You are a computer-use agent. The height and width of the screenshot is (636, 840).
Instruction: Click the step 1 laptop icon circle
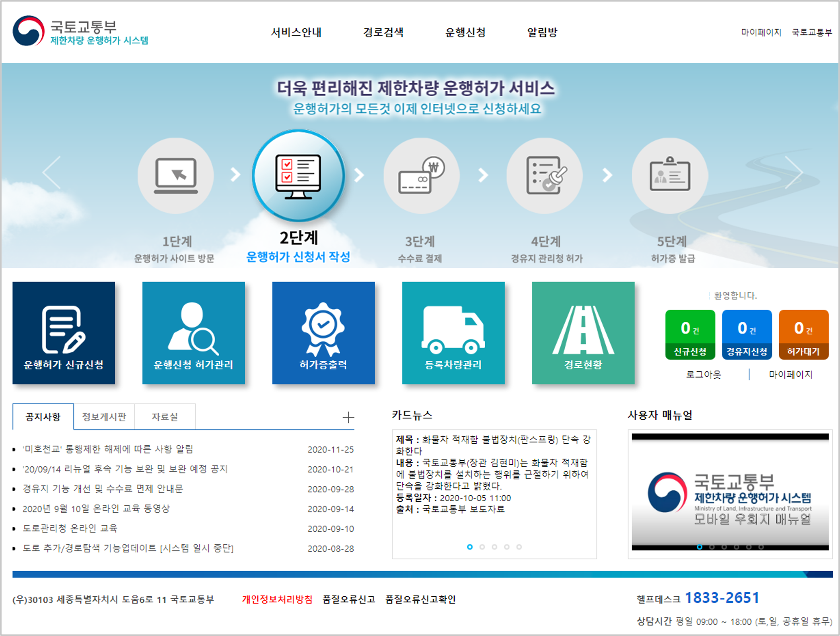(x=175, y=176)
